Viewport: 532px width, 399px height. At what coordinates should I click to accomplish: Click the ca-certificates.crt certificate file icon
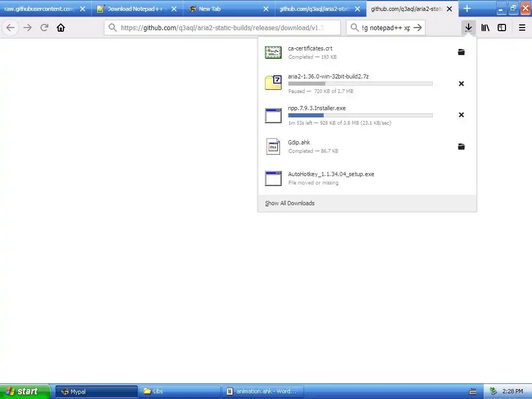(273, 52)
